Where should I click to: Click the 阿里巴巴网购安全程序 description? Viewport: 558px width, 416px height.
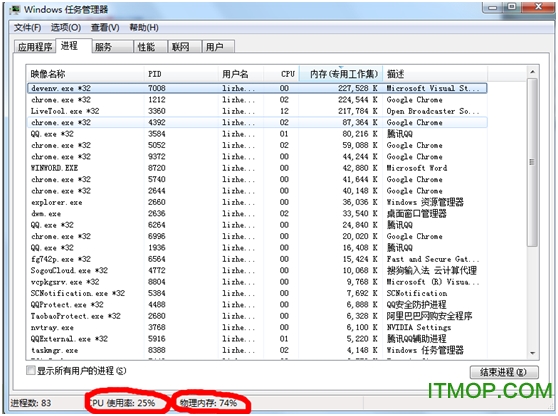pyautogui.click(x=429, y=316)
